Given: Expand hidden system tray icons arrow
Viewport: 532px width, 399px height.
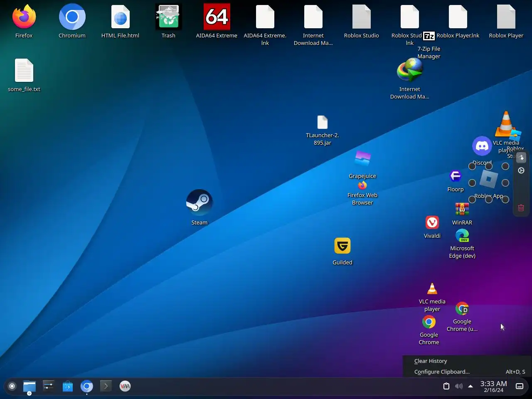Looking at the screenshot, I should (470, 386).
